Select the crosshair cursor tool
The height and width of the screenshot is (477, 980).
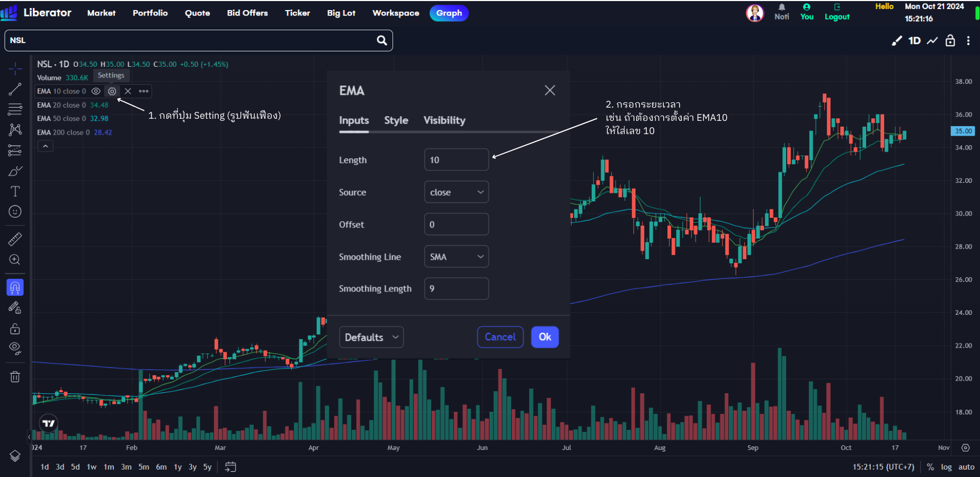pyautogui.click(x=15, y=69)
